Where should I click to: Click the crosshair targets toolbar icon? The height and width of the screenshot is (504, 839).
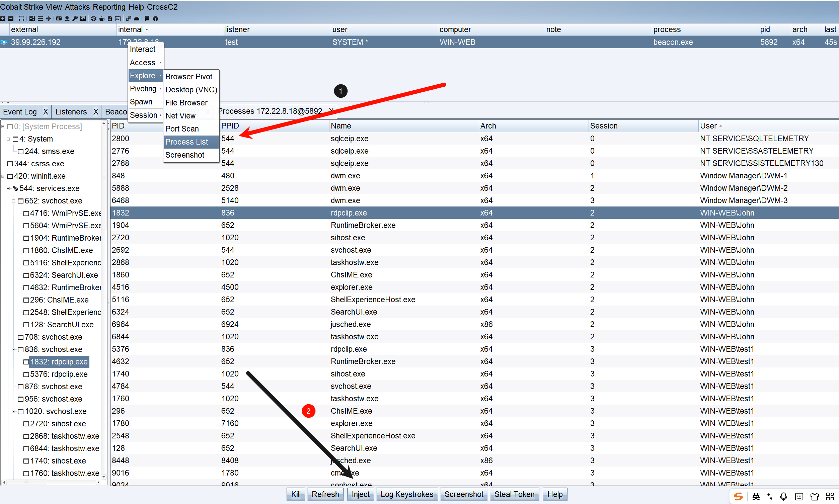(x=49, y=18)
